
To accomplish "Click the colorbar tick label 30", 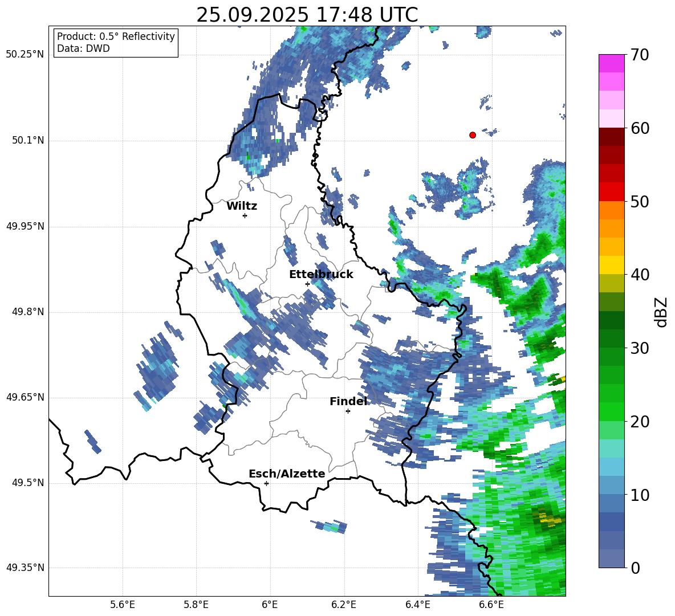I will [x=640, y=348].
